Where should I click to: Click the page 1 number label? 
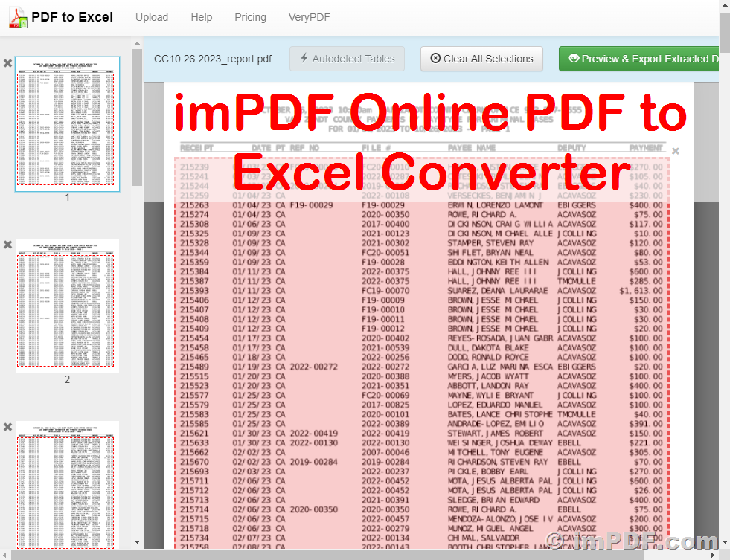[67, 197]
